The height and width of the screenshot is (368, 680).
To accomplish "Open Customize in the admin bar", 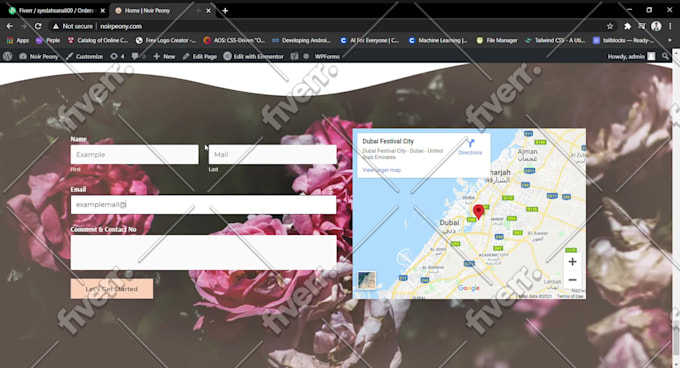I will click(x=85, y=56).
